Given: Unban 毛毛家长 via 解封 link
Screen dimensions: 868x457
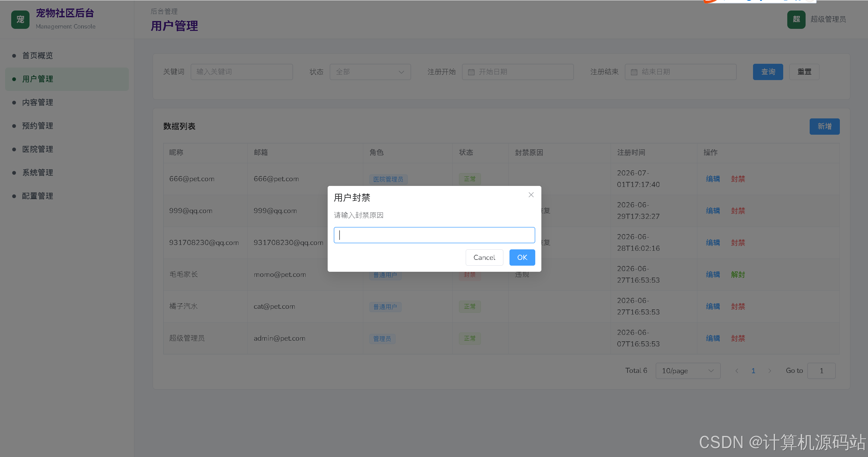Looking at the screenshot, I should pos(738,274).
